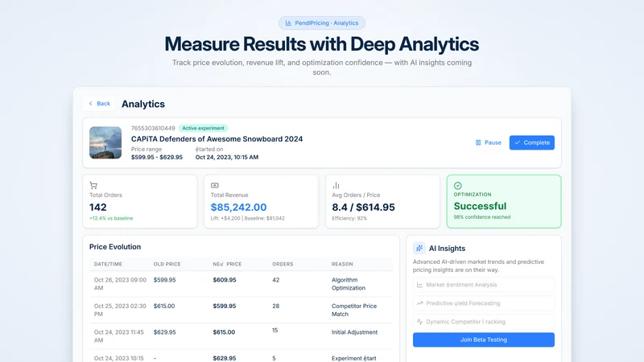Screen dimensions: 644x362
Task: Click the bar chart icon in the header badge
Action: 288,23
